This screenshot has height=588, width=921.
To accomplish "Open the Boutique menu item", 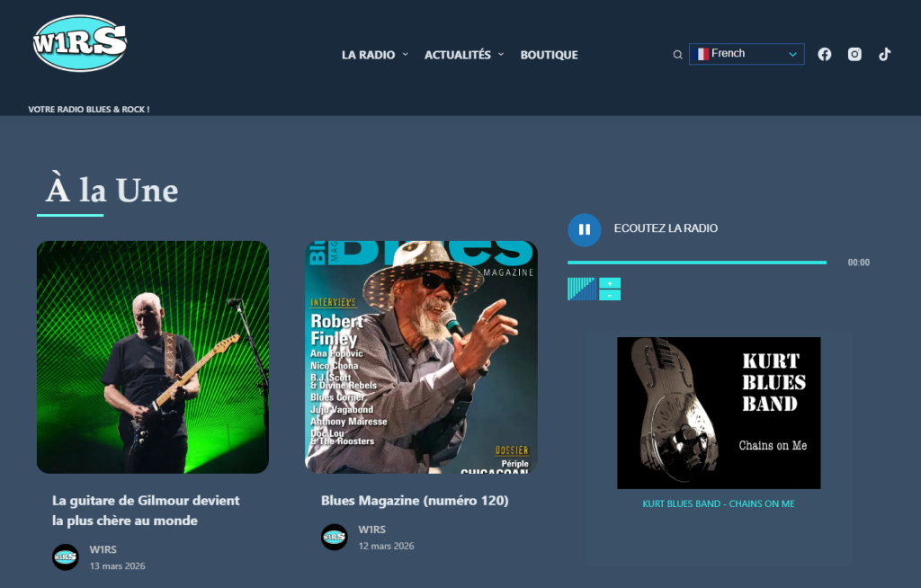I will click(549, 55).
